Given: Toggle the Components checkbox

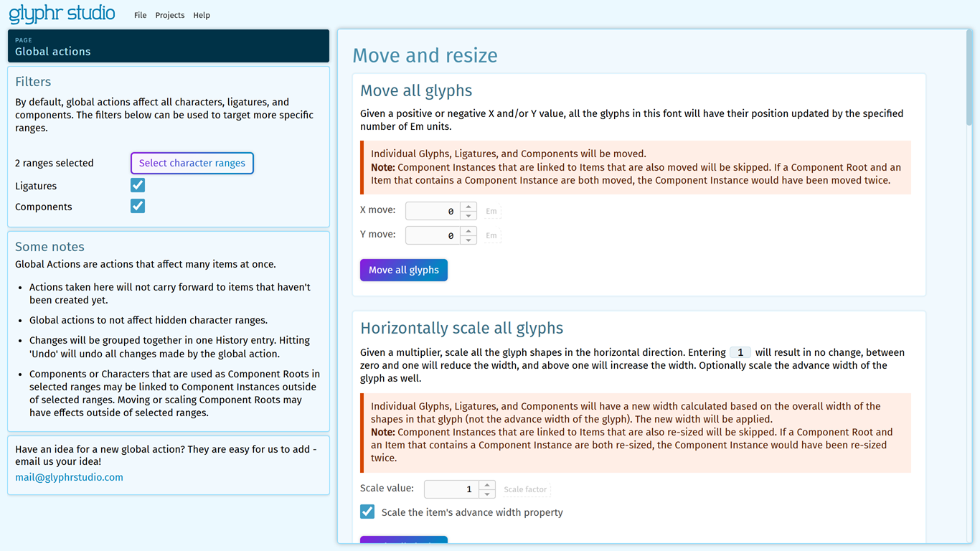Looking at the screenshot, I should click(x=138, y=206).
